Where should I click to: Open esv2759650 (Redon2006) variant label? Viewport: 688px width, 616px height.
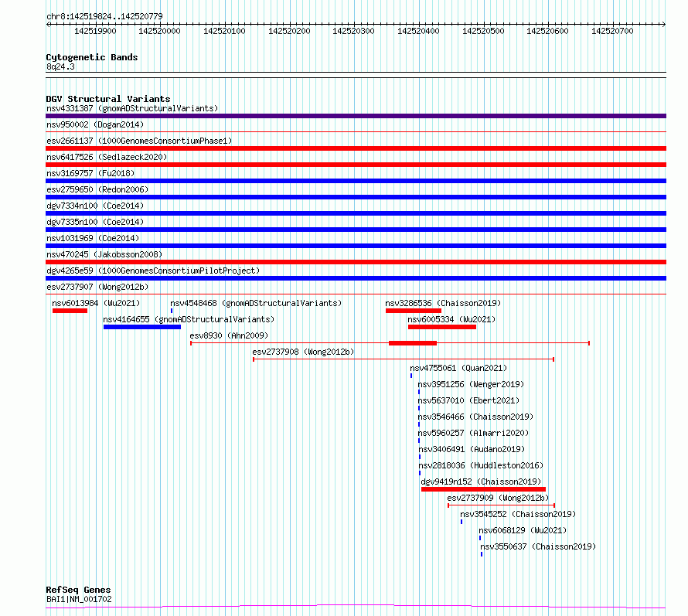[97, 189]
